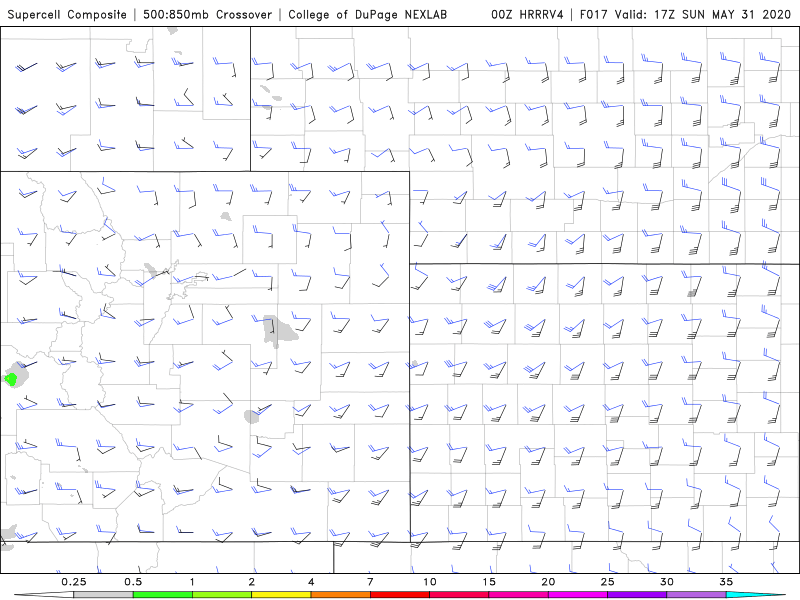Click the lime color bar segment between 1 and 2
Image resolution: width=800 pixels, height=600 pixels.
click(x=222, y=595)
